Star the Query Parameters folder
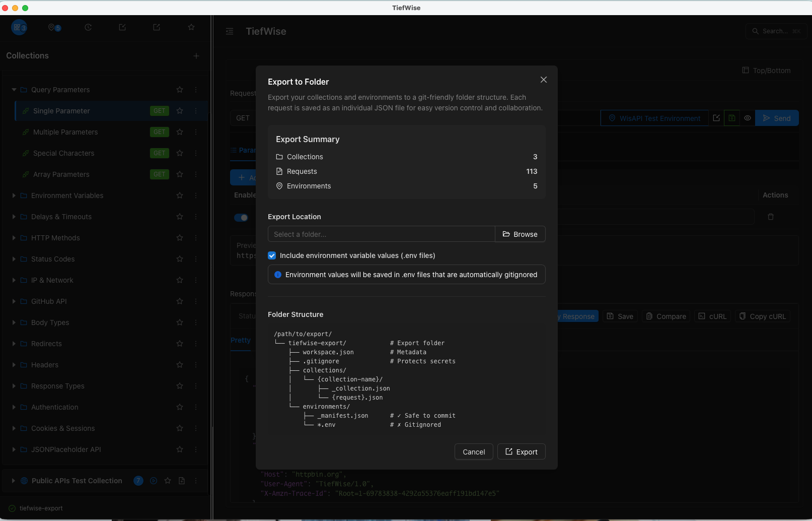This screenshot has width=812, height=521. [180, 90]
